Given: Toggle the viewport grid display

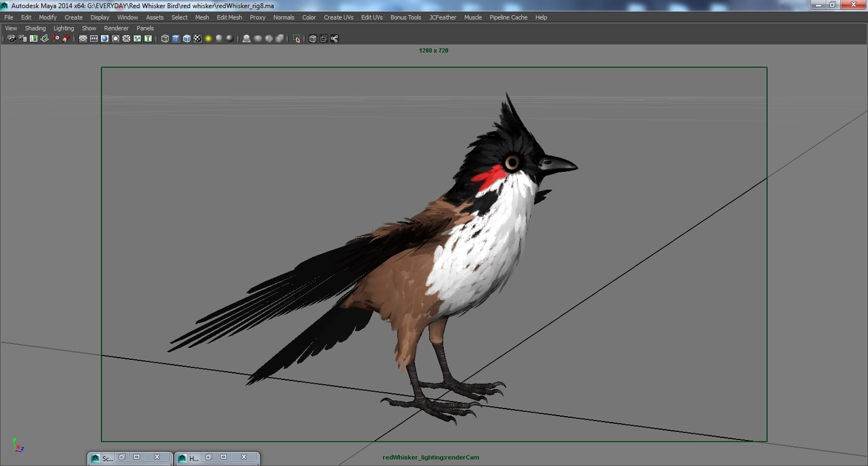Looking at the screenshot, I should point(83,39).
